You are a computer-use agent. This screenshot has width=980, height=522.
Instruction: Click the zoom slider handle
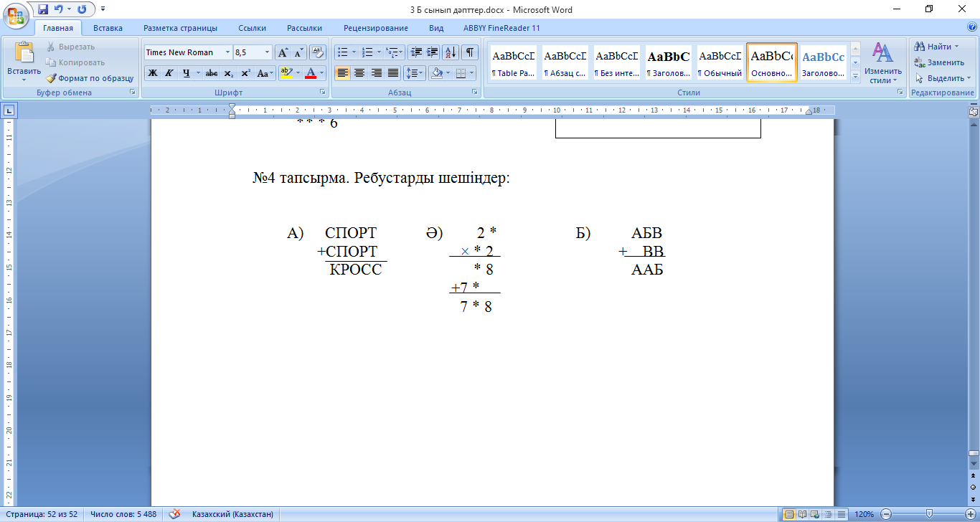(929, 514)
